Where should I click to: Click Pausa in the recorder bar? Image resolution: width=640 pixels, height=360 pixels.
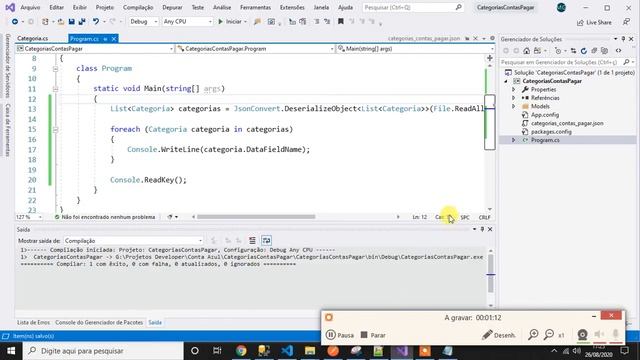pos(340,335)
